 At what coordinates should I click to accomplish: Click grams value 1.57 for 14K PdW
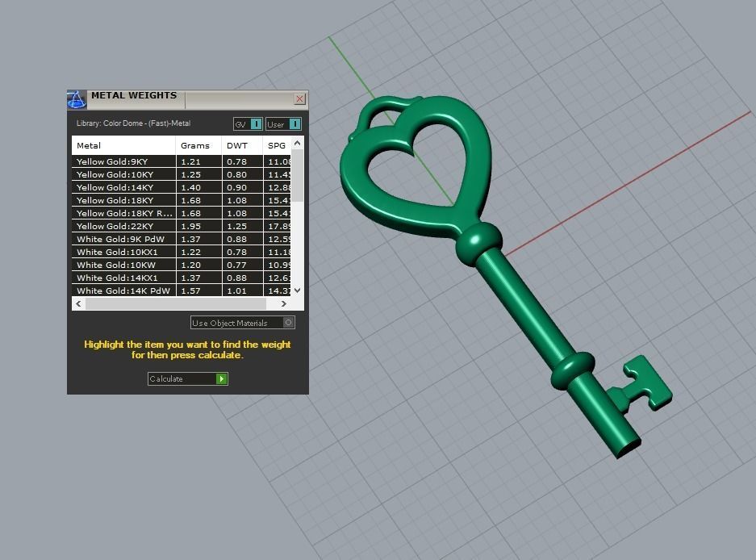pos(190,290)
